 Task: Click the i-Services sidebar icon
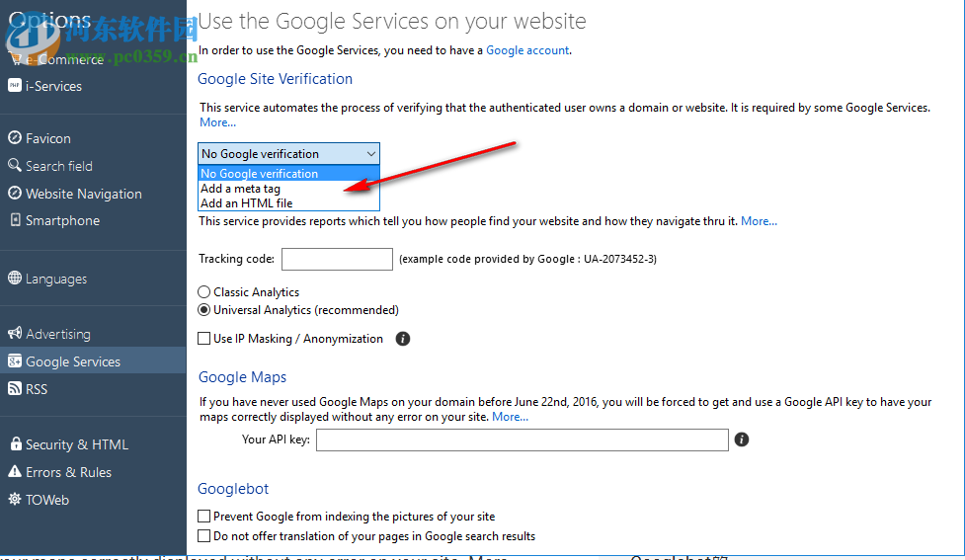14,85
